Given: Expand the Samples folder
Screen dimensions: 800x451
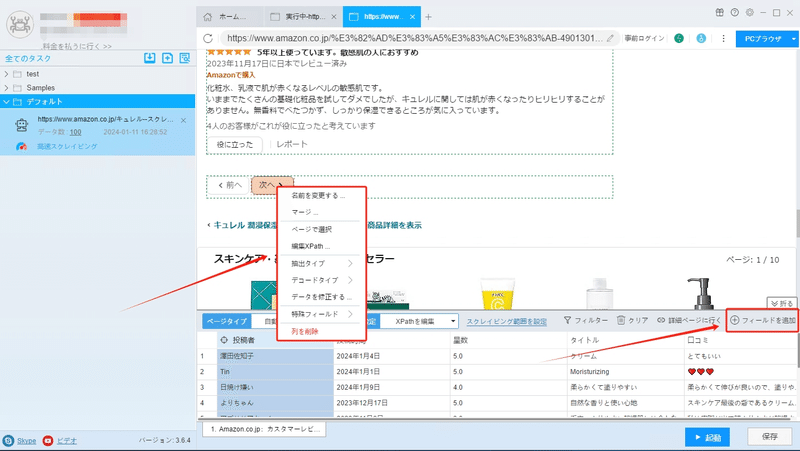Looking at the screenshot, I should click(6, 88).
